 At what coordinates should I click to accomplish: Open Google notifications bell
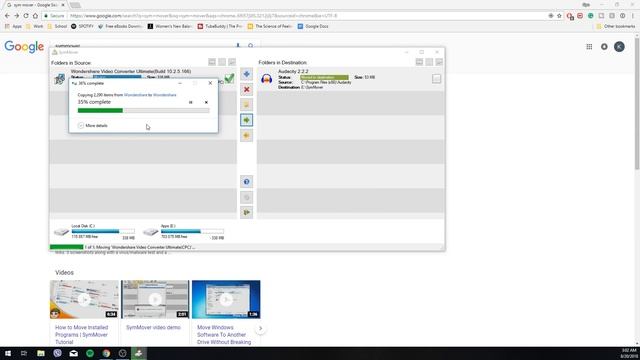[604, 47]
